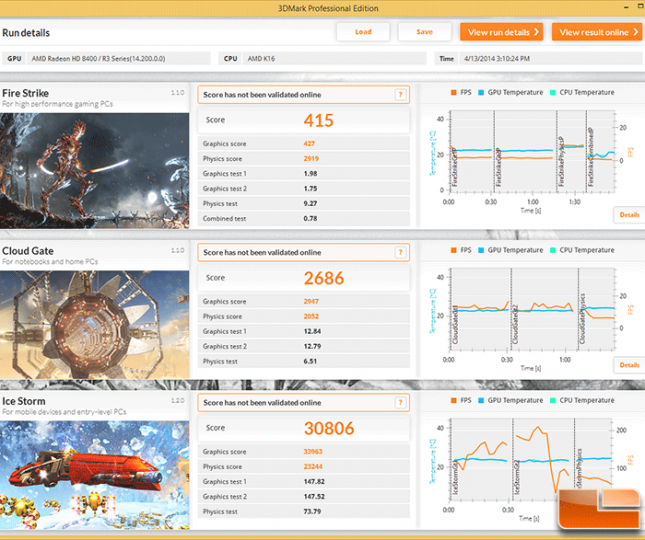Open View run details

coord(501,32)
